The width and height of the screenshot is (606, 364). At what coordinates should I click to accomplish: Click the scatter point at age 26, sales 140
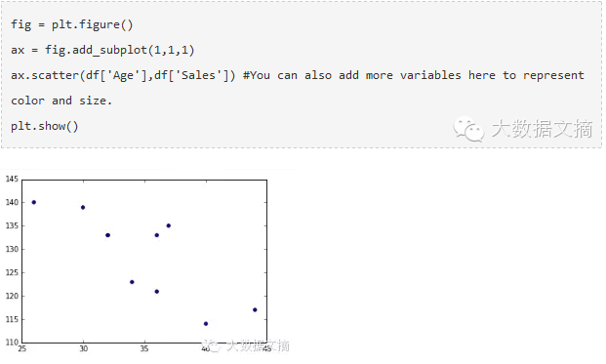coord(34,202)
